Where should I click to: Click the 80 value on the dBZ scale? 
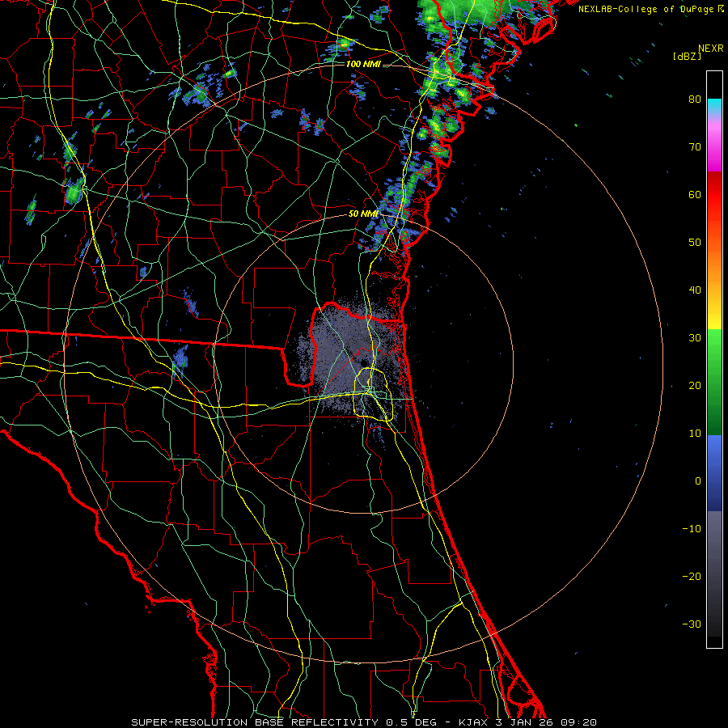point(695,99)
